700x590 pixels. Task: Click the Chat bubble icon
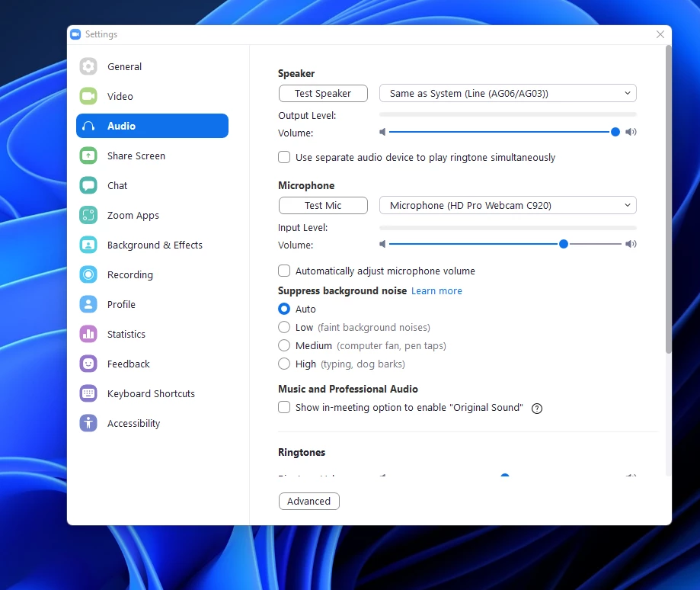[x=88, y=185]
